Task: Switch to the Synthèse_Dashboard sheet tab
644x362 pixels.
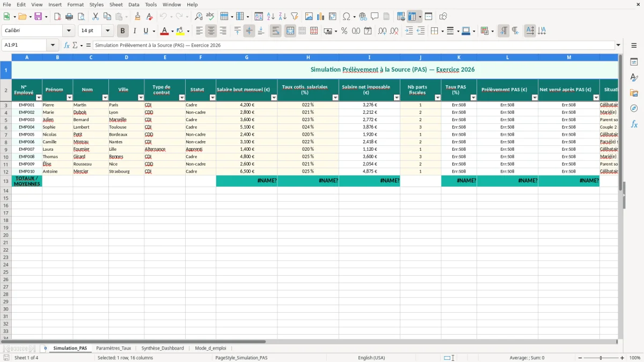Action: pos(163,349)
